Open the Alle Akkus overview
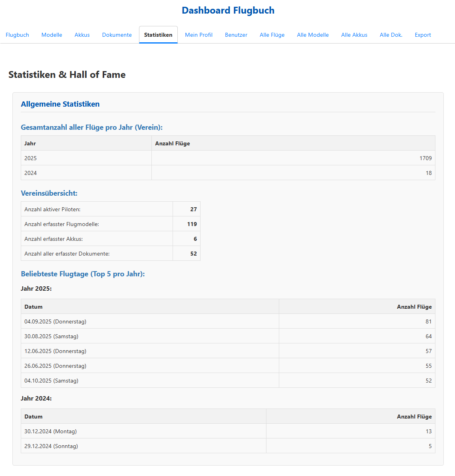455x476 pixels. (354, 35)
